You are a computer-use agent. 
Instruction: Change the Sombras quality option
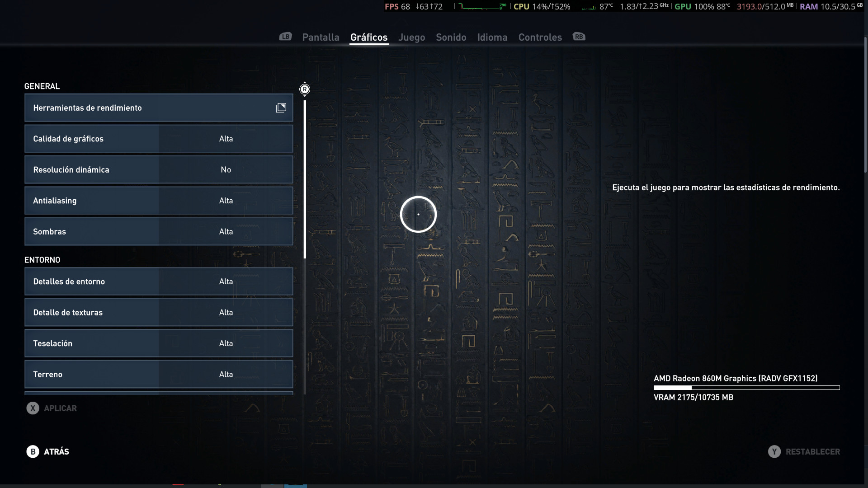coord(226,232)
